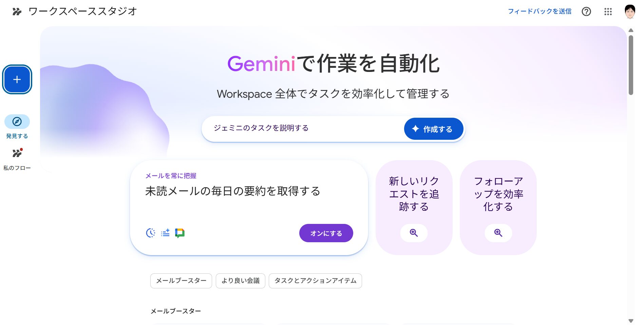Open the 発見する compass icon
Image resolution: width=644 pixels, height=325 pixels.
point(17,121)
